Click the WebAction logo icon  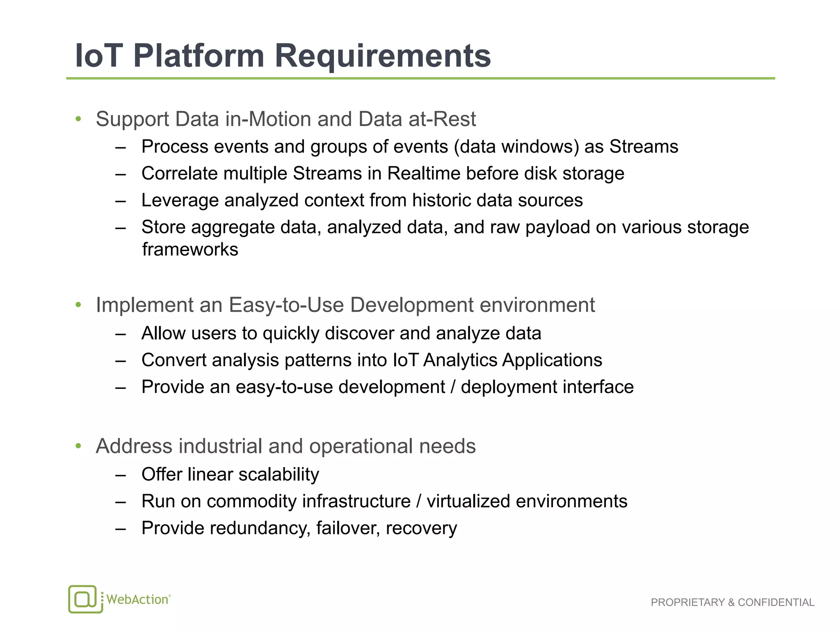click(x=85, y=599)
